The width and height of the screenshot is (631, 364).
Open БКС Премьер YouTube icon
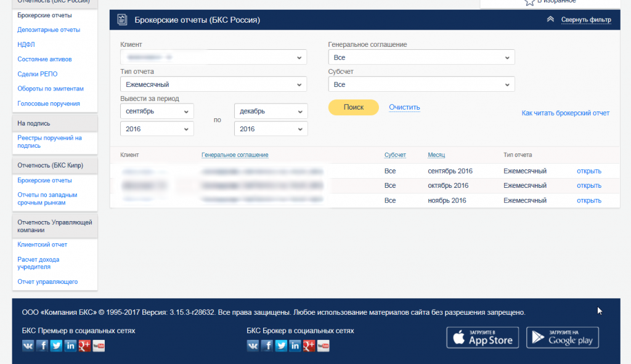[x=99, y=346]
